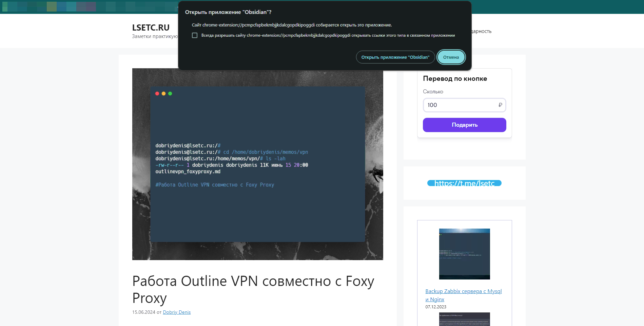Open second sidebar article thumbnail below Zabbix date
The image size is (644, 326).
click(464, 319)
